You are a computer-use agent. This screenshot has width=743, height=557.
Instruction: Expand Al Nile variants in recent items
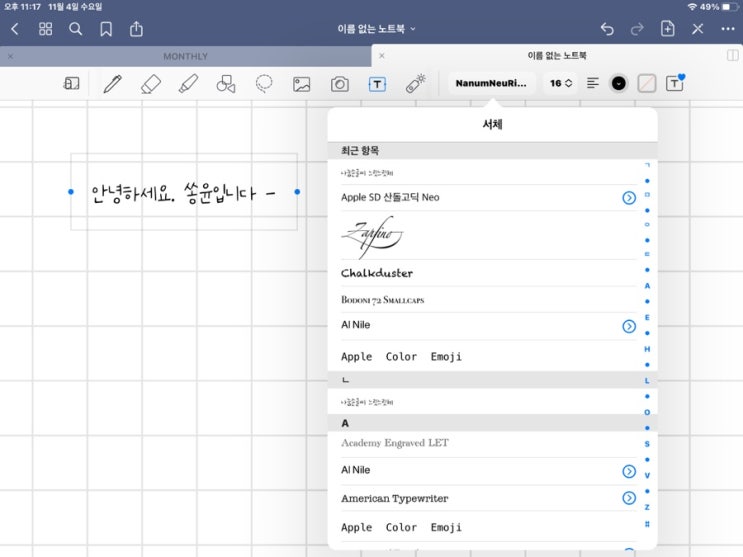[x=629, y=326]
